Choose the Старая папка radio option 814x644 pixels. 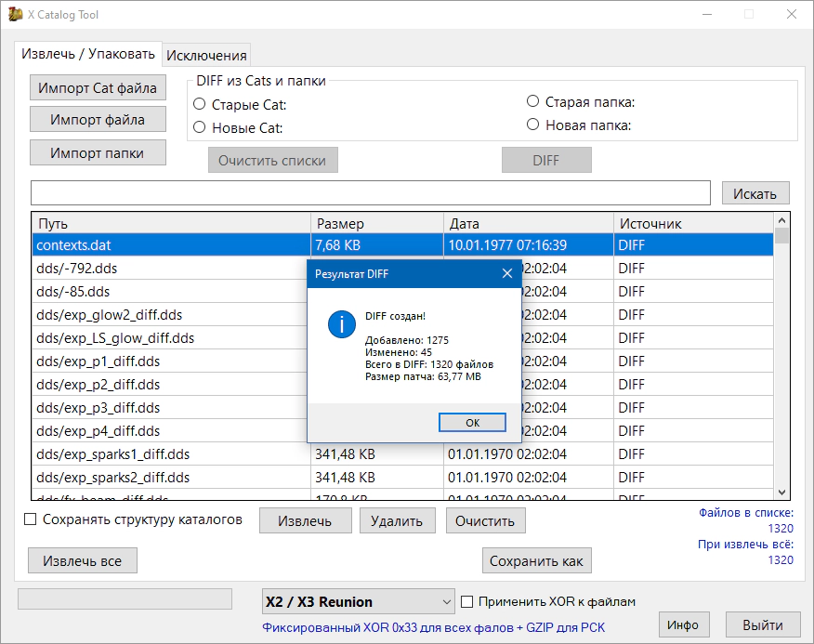click(532, 101)
